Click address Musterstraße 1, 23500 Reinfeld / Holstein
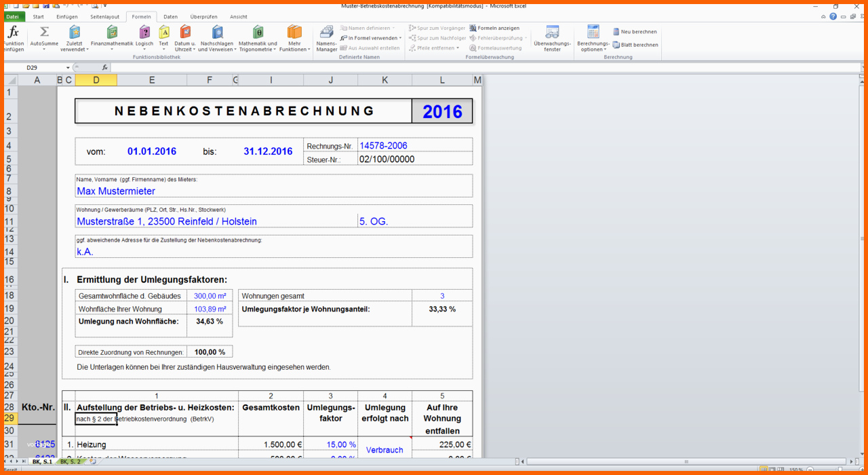This screenshot has height=475, width=868. [x=167, y=221]
